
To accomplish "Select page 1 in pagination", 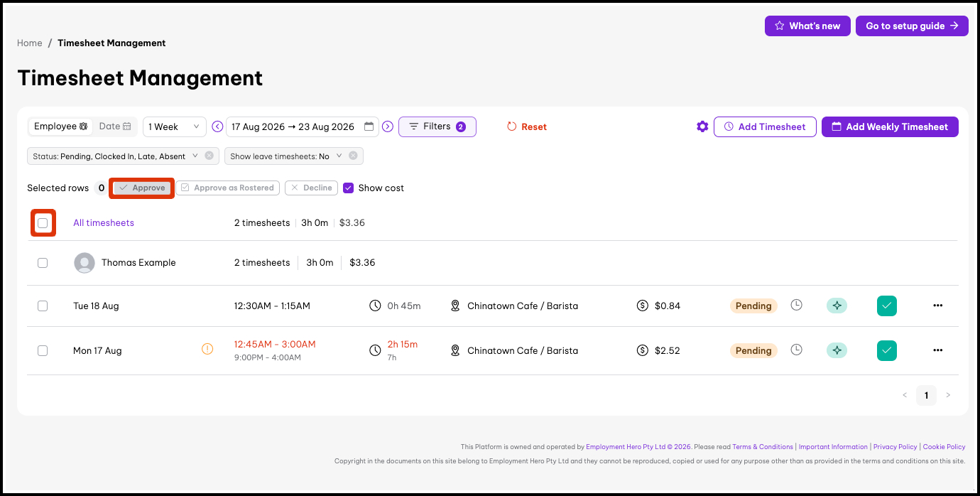I will (926, 395).
